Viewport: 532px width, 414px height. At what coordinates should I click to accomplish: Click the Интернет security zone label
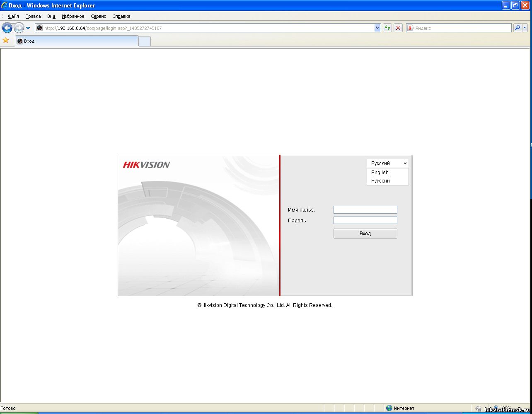(x=404, y=408)
